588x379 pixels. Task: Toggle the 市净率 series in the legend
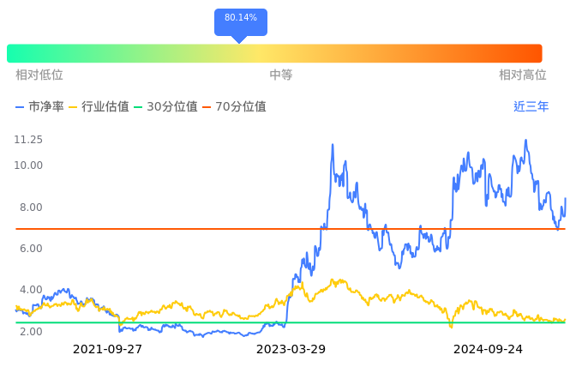coord(39,107)
